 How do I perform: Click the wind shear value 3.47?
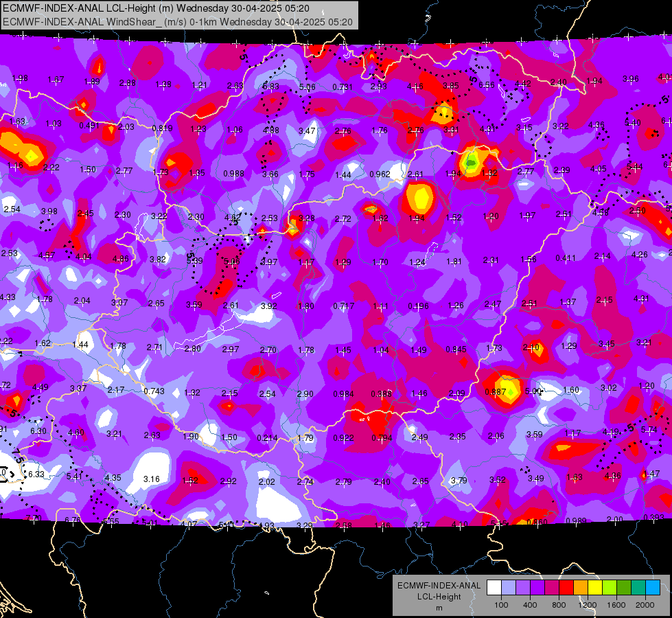(307, 130)
